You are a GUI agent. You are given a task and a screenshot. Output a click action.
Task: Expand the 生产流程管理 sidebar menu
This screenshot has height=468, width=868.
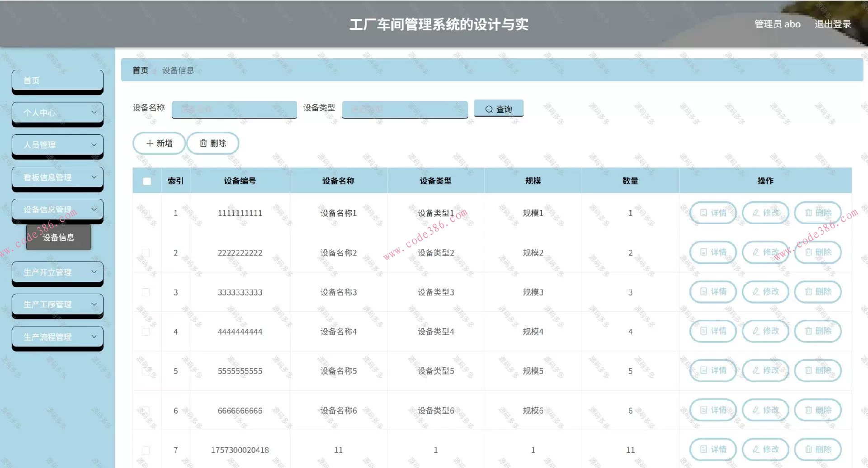pos(57,337)
